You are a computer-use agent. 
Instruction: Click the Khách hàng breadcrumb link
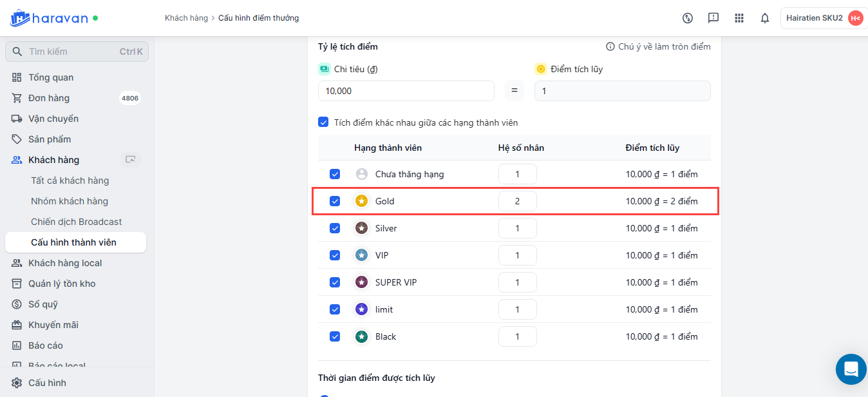(x=186, y=18)
